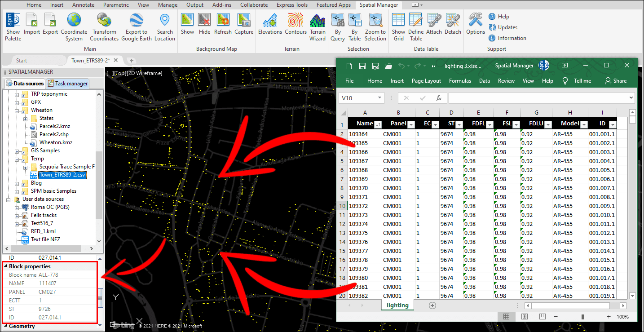Open the ST column filter dropdown
644x332 pixels.
[459, 124]
